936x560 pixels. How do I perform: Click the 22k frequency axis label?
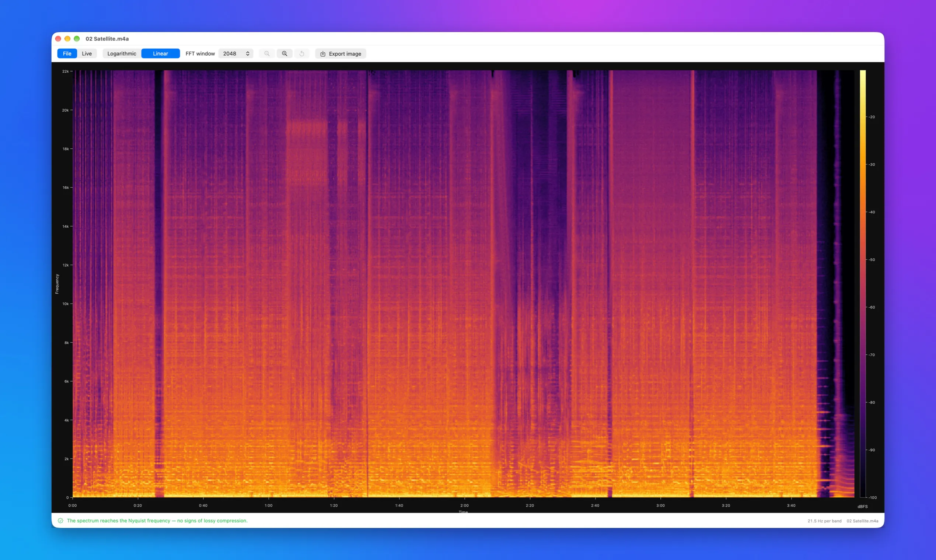tap(66, 71)
